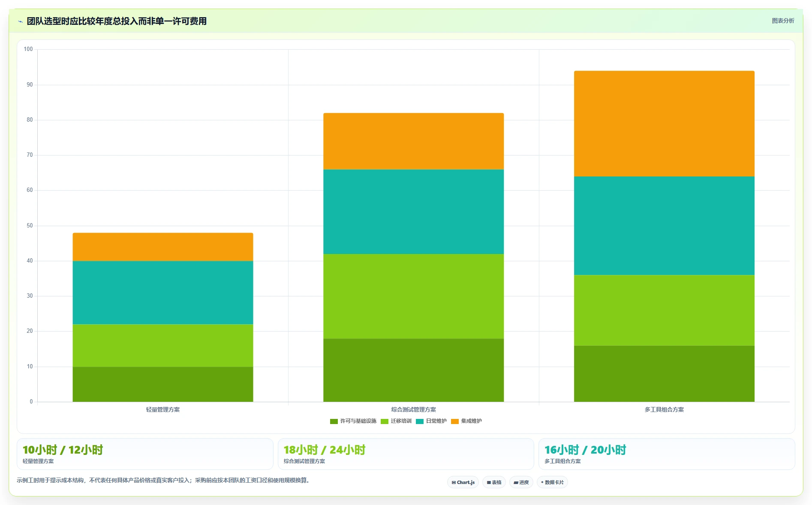The height and width of the screenshot is (505, 812).
Task: Toggle the 许可与基础设施 legend swatch
Action: point(334,421)
